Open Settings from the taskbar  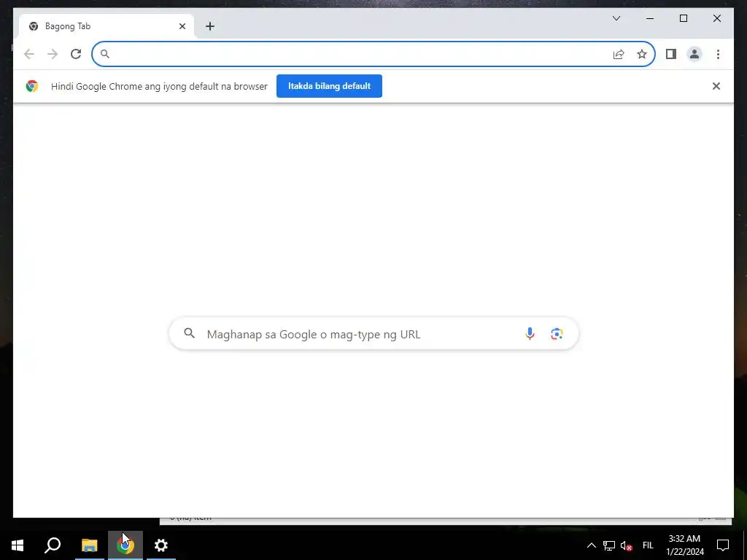tap(161, 545)
